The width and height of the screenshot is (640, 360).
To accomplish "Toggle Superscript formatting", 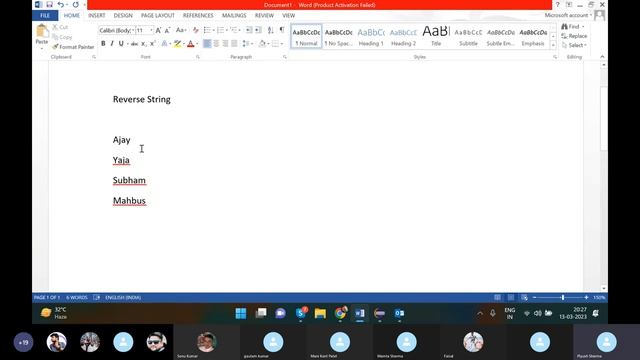I will 152,44.
